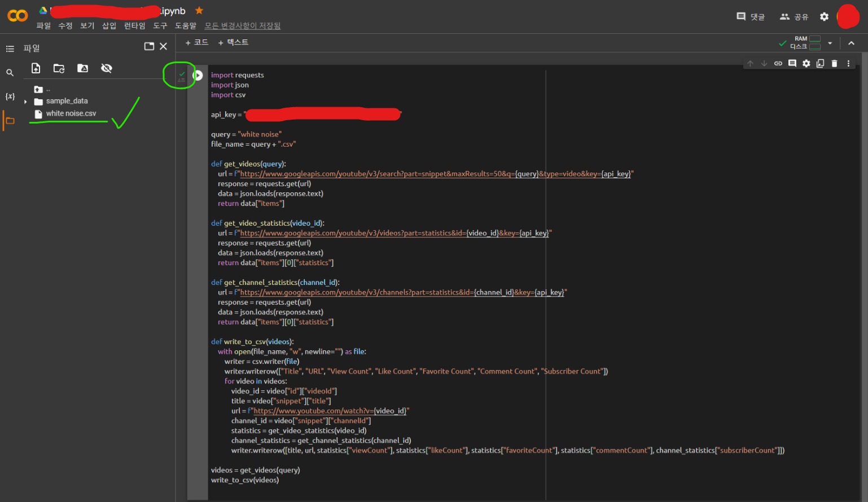Image resolution: width=868 pixels, height=502 pixels.
Task: Copy a link to the cell
Action: coord(778,63)
